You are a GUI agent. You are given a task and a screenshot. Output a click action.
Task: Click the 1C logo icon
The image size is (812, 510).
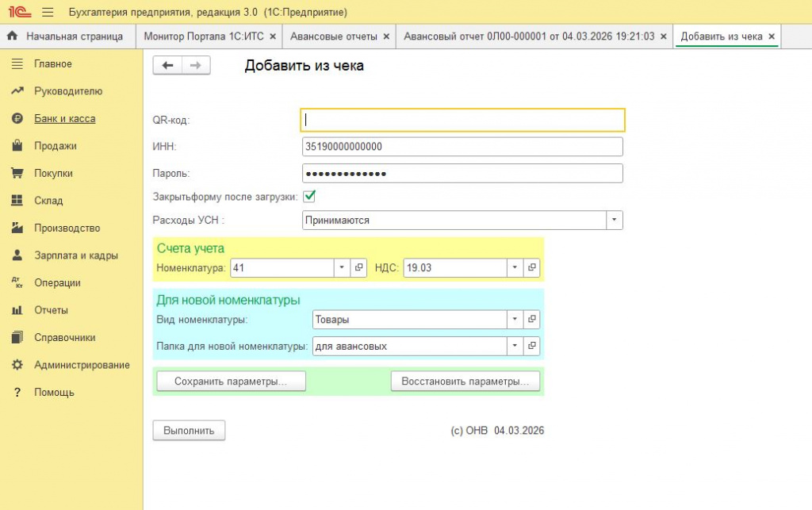tap(20, 11)
